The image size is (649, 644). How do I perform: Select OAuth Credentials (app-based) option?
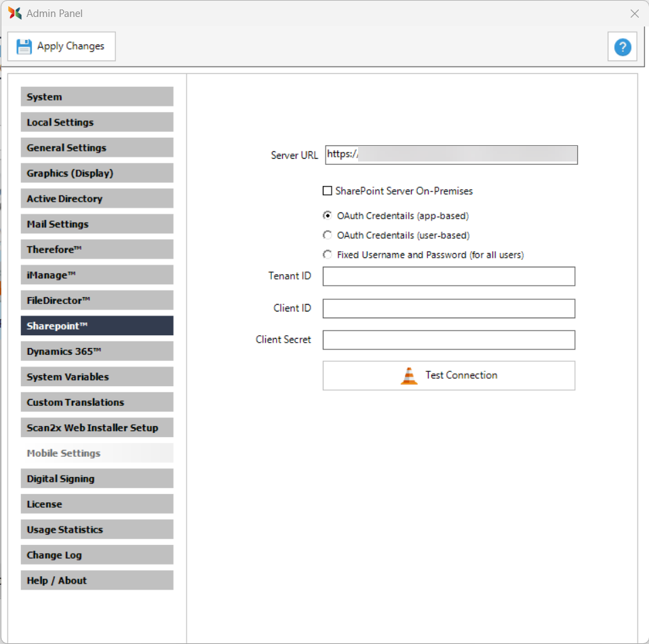[328, 216]
